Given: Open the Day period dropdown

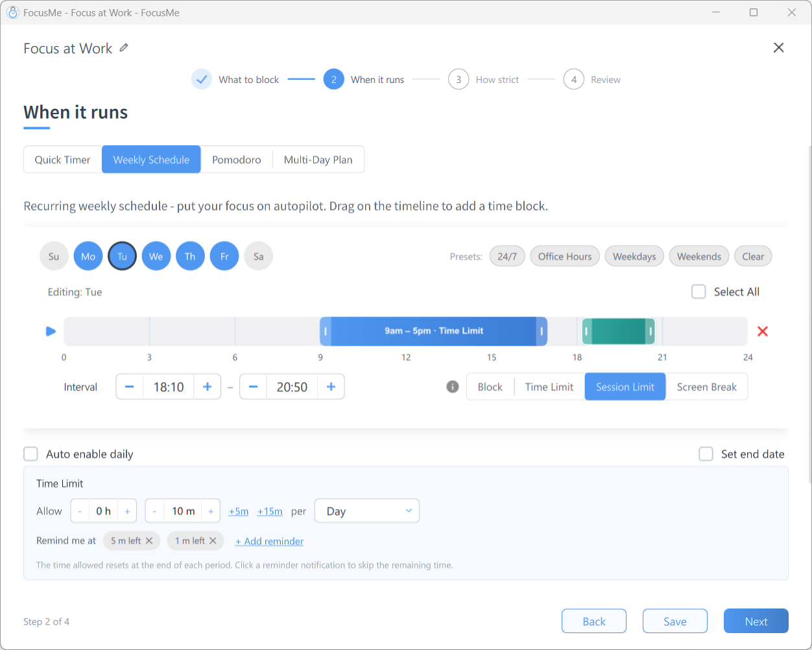Looking at the screenshot, I should pos(367,511).
